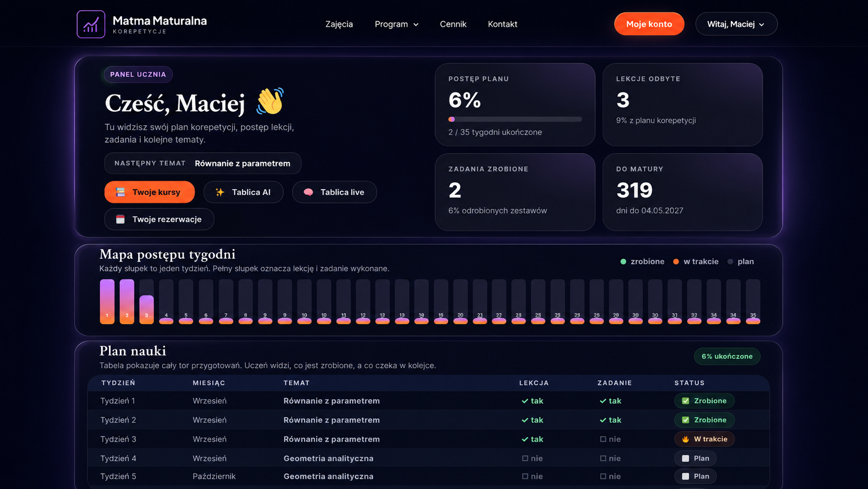868x489 pixels.
Task: Click the calendar icon on Twoje rezerwacje
Action: pos(120,219)
